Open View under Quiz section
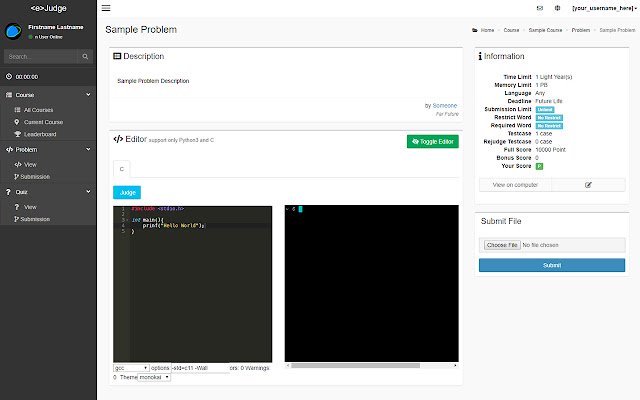The height and width of the screenshot is (400, 640). point(30,207)
